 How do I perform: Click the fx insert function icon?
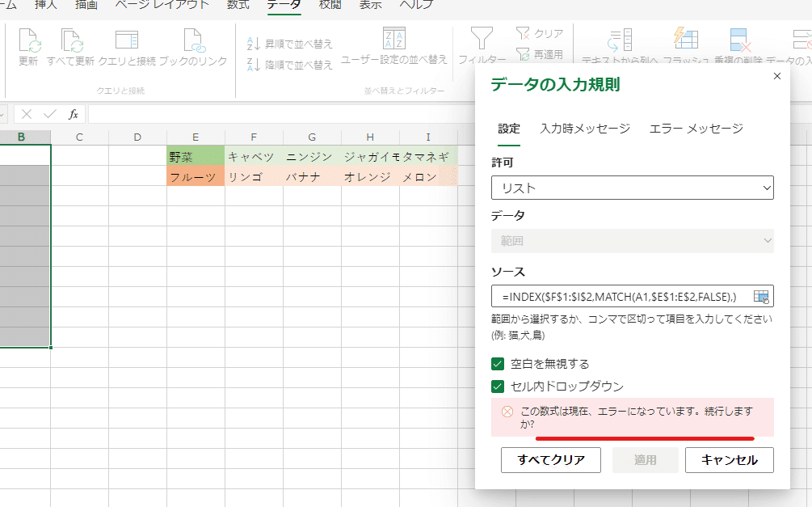73,114
